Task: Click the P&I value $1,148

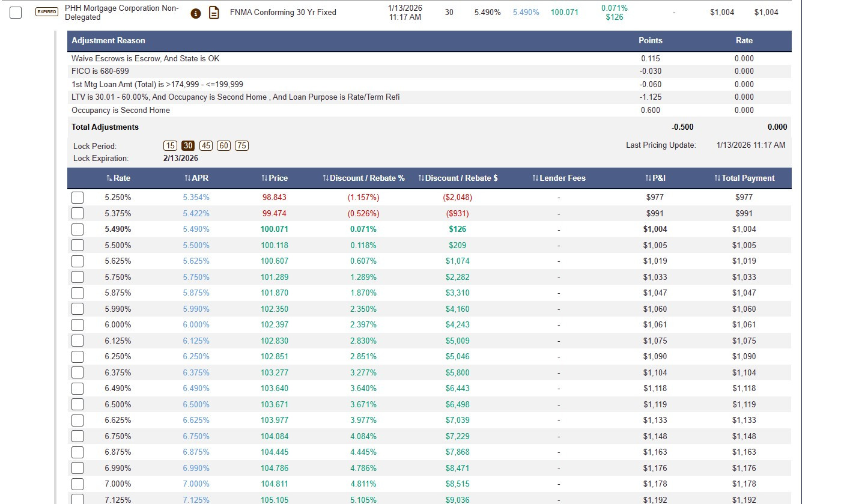Action: pos(655,436)
